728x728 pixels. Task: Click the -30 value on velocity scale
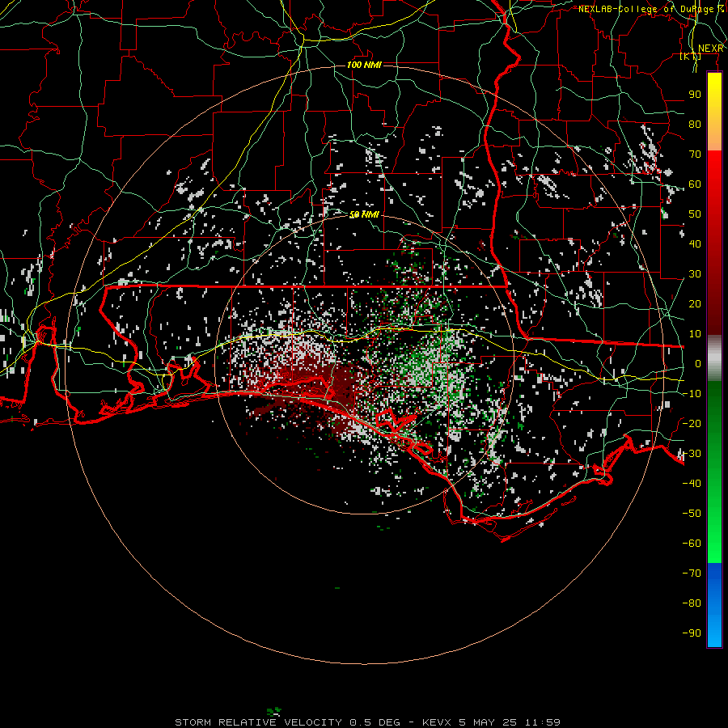(692, 454)
